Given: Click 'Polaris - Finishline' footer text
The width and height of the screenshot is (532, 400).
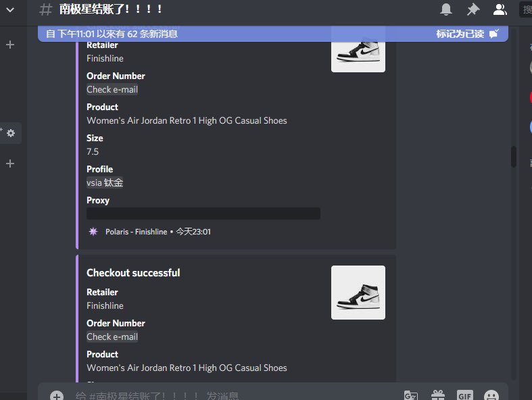Looking at the screenshot, I should [x=136, y=232].
